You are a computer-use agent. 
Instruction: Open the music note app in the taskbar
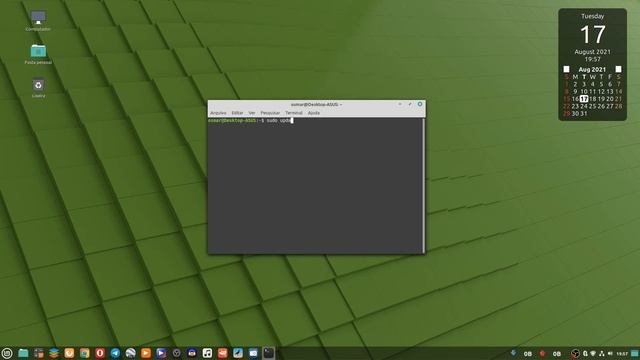(x=207, y=353)
